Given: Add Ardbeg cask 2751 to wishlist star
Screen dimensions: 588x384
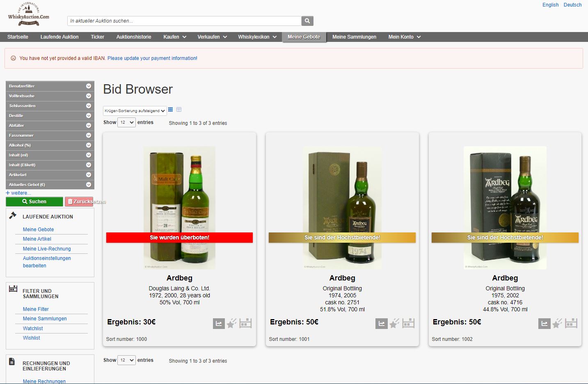Looking at the screenshot, I should pyautogui.click(x=394, y=324).
